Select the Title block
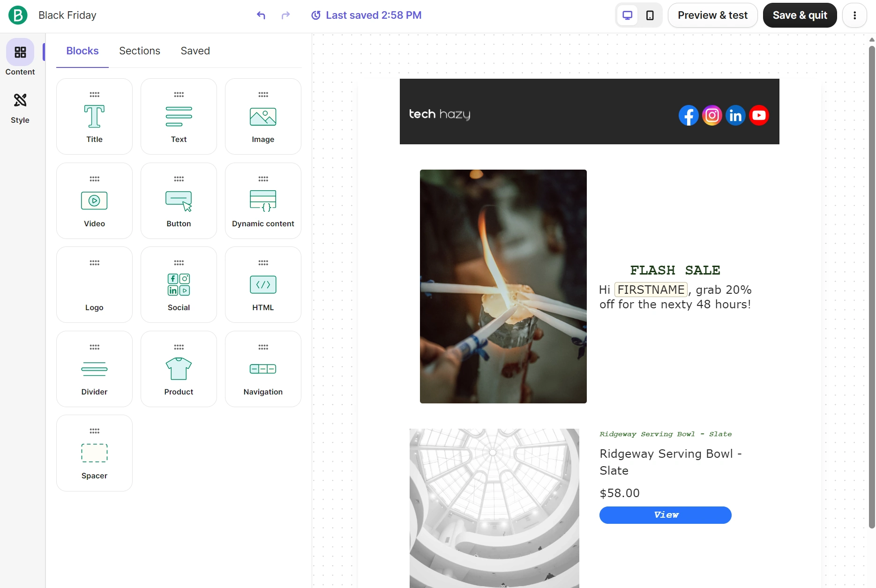The width and height of the screenshot is (876, 588). 94,116
